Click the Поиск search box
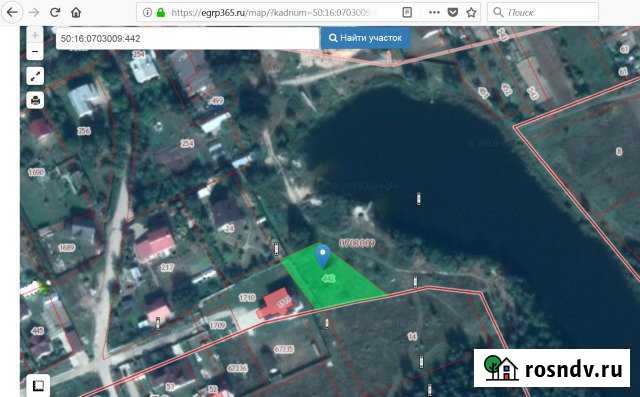This screenshot has width=640, height=397. pos(543,13)
